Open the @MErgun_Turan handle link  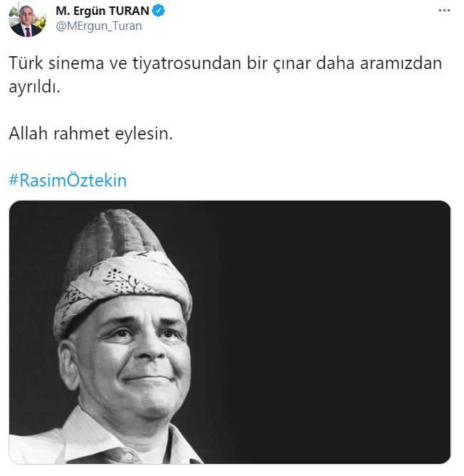[x=99, y=26]
